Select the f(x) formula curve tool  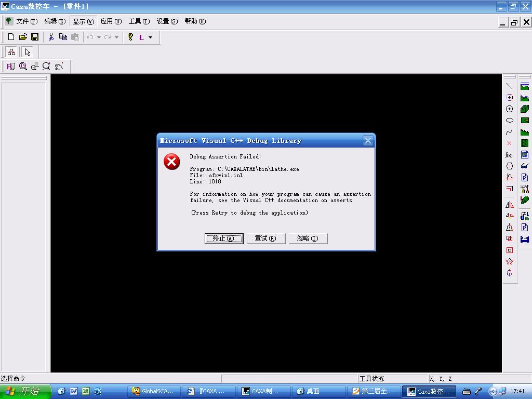tap(509, 155)
